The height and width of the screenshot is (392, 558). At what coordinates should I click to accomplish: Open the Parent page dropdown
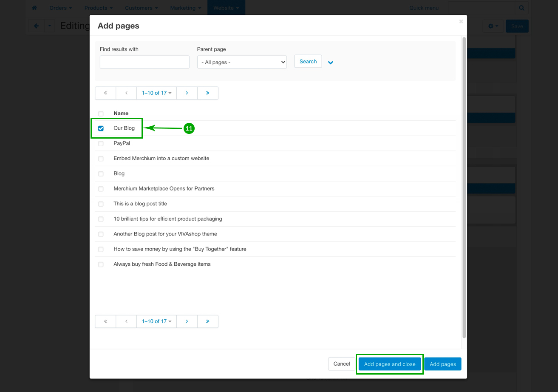coord(242,62)
